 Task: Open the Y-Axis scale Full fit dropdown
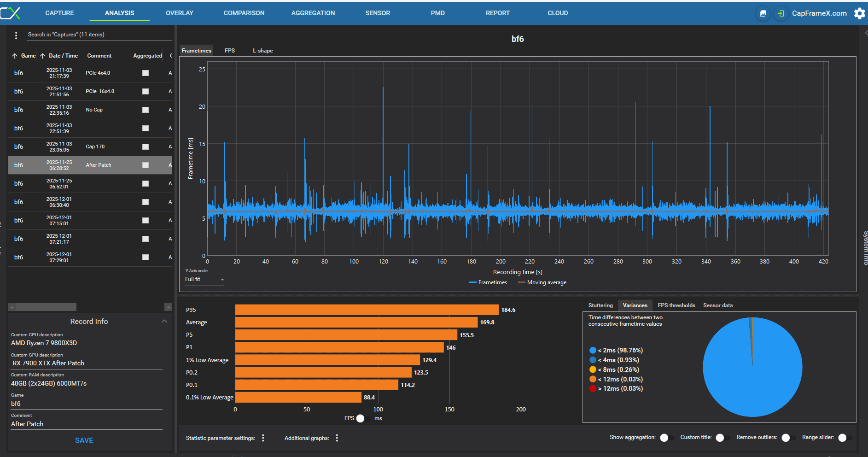pyautogui.click(x=204, y=279)
